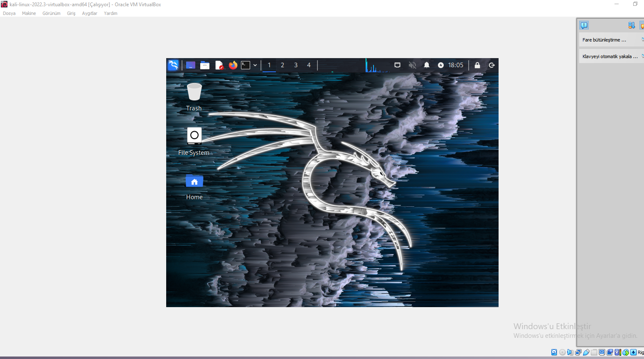Switch to workspace 1

click(x=269, y=65)
